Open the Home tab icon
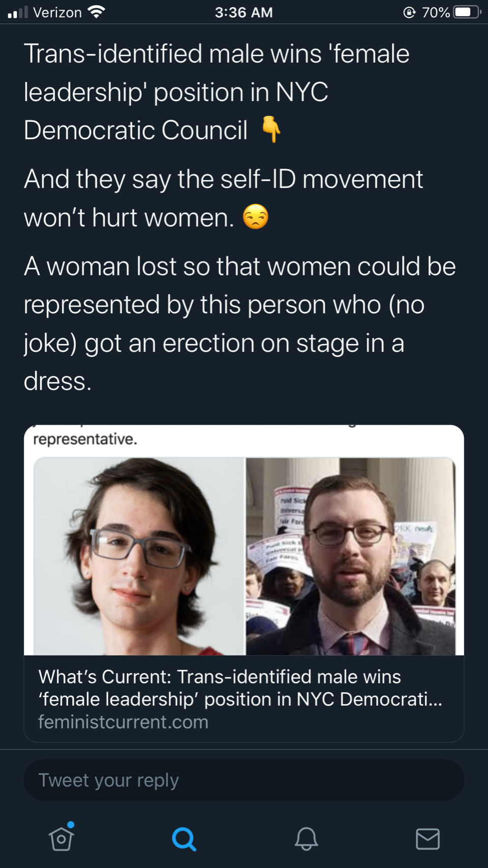Image resolution: width=488 pixels, height=868 pixels. tap(62, 839)
